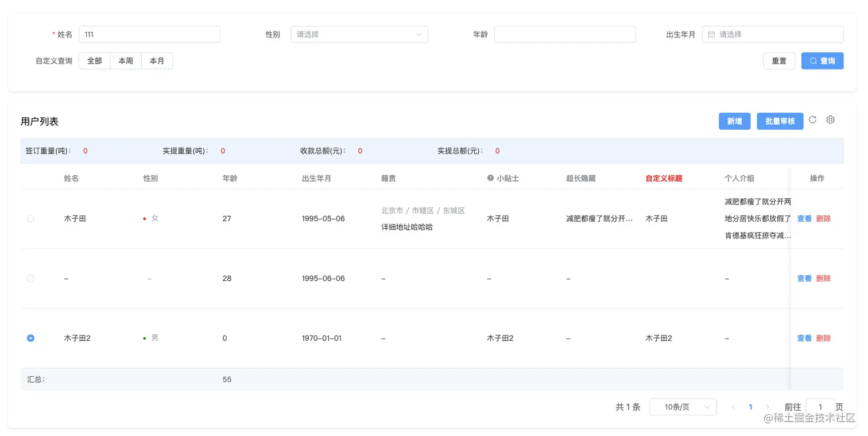This screenshot has height=436, width=868.
Task: Click the page jump input field
Action: (x=820, y=407)
